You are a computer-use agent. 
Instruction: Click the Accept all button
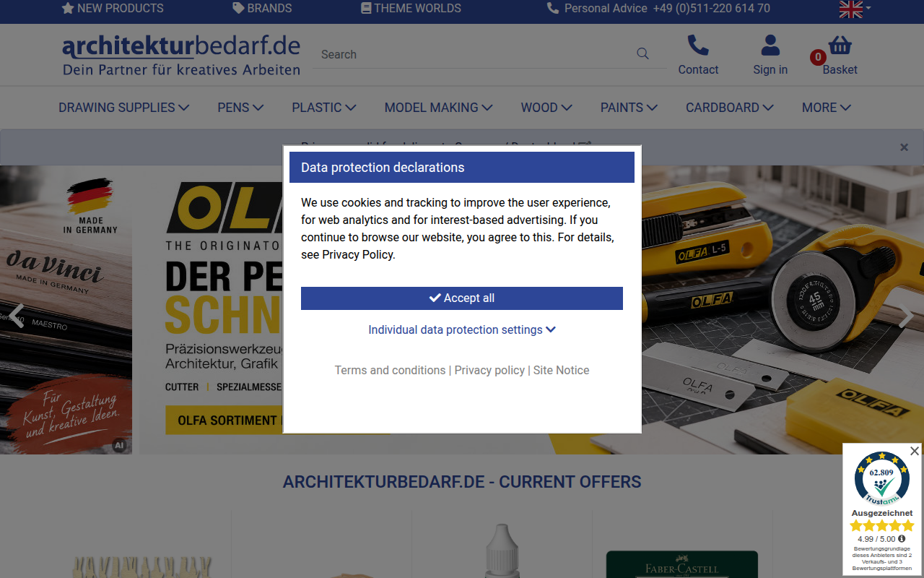click(462, 298)
